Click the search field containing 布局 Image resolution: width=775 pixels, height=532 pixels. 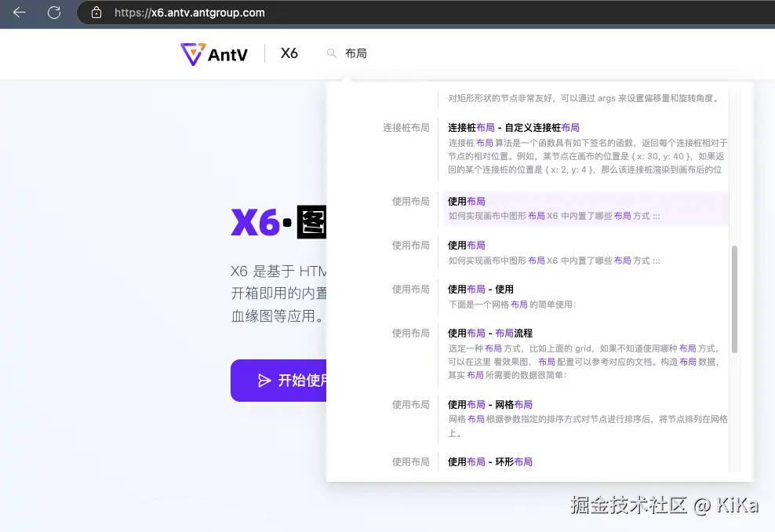coord(356,53)
